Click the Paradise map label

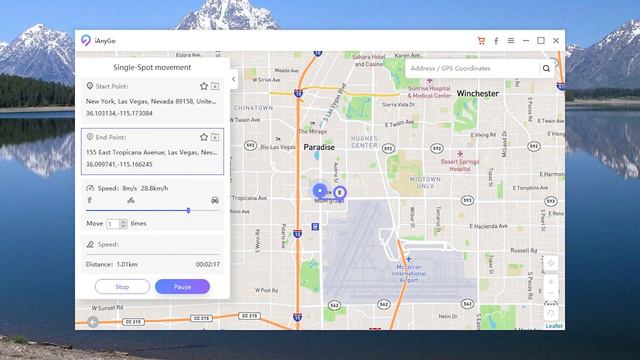[319, 147]
